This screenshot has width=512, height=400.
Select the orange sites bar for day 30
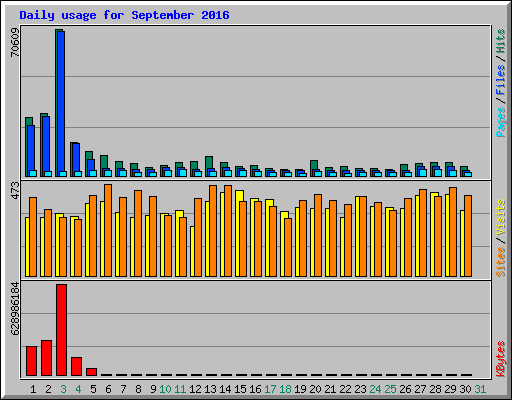468,236
